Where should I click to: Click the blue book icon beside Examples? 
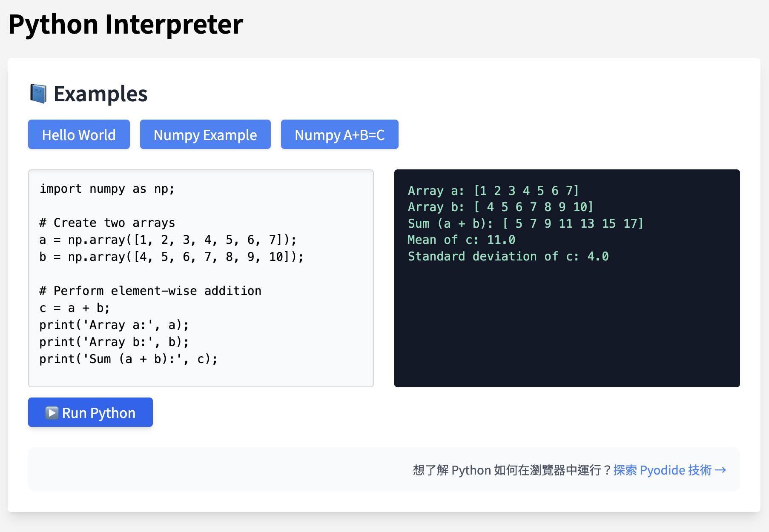point(38,94)
